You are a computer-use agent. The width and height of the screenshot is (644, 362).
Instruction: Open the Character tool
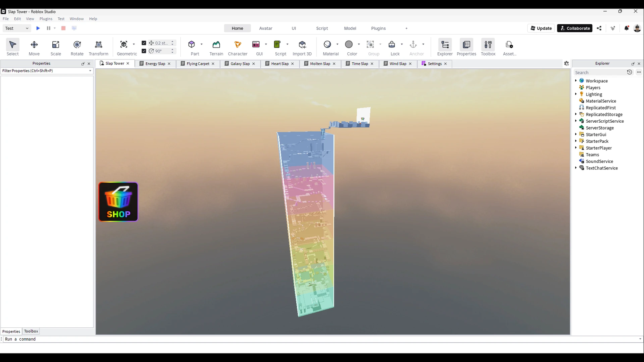(x=237, y=47)
